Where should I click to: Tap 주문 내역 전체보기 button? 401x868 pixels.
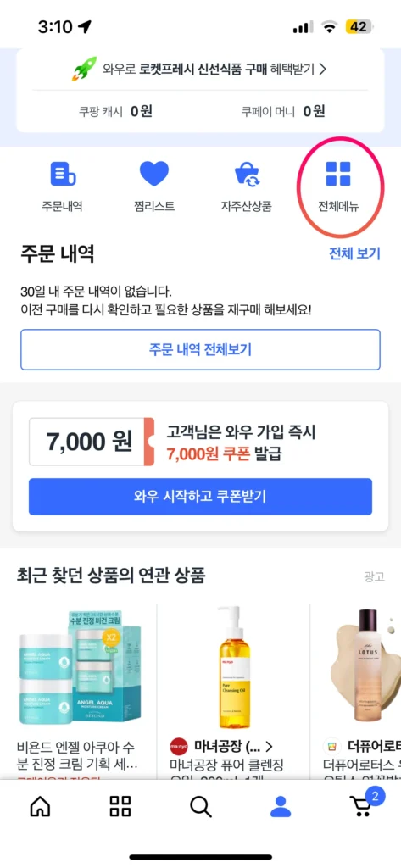[200, 349]
